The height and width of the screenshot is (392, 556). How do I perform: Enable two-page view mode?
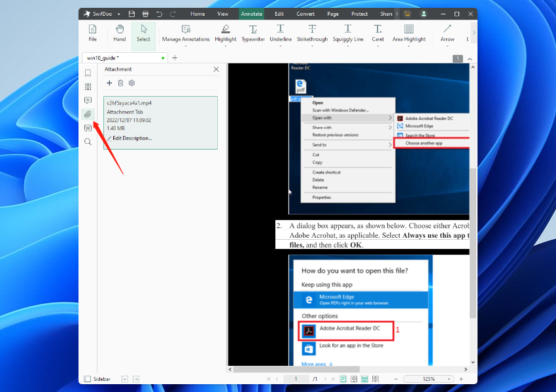pyautogui.click(x=354, y=379)
